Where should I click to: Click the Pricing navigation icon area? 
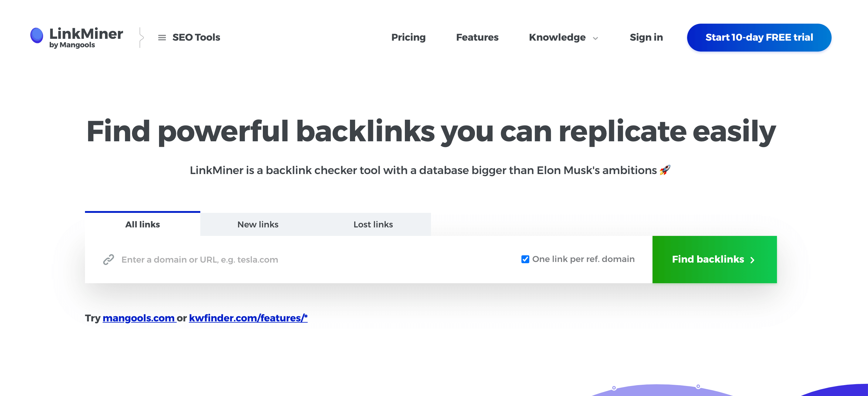tap(407, 38)
